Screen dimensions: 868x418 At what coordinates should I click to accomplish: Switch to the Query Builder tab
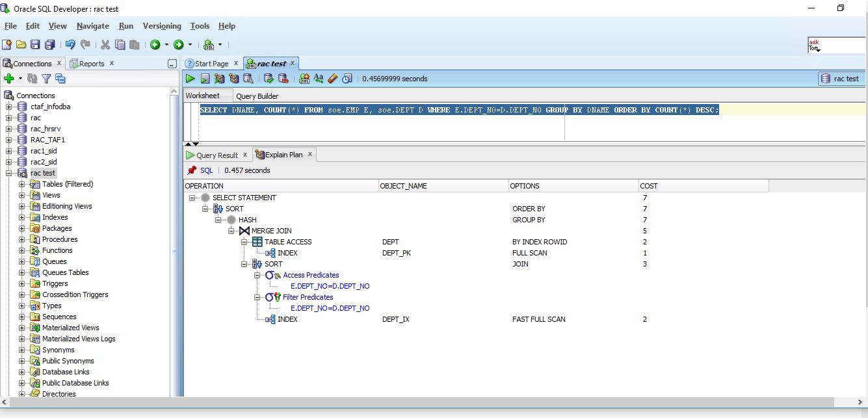[257, 96]
